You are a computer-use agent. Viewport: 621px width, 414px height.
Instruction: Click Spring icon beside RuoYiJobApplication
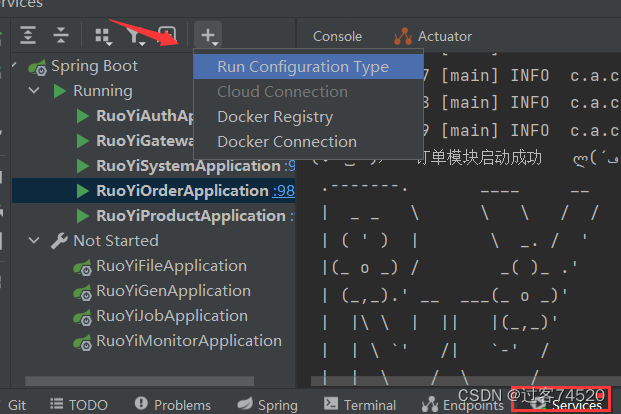click(83, 317)
